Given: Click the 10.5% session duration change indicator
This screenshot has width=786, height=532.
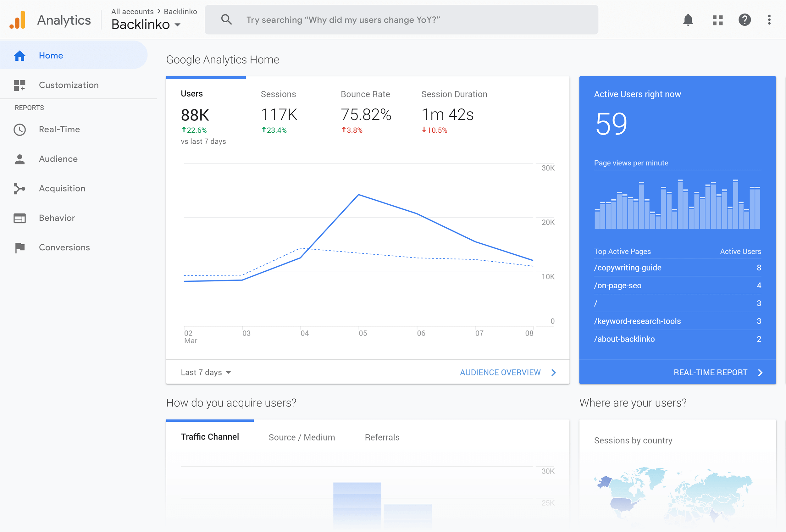Looking at the screenshot, I should (x=434, y=130).
